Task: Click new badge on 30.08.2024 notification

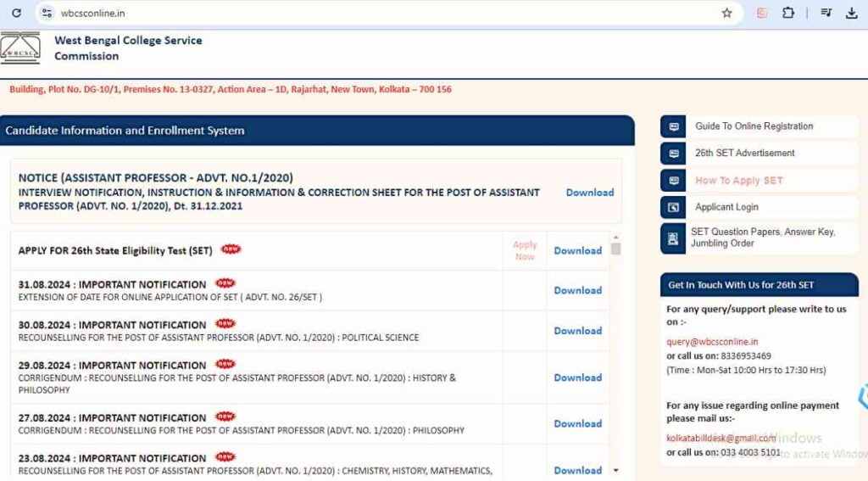Action: (x=225, y=323)
